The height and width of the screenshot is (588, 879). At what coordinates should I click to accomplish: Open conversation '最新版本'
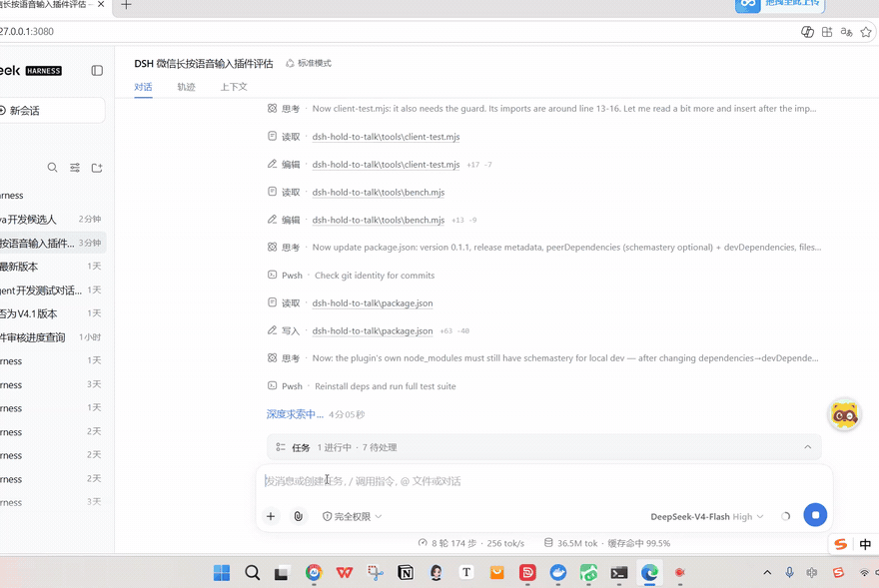click(x=52, y=267)
